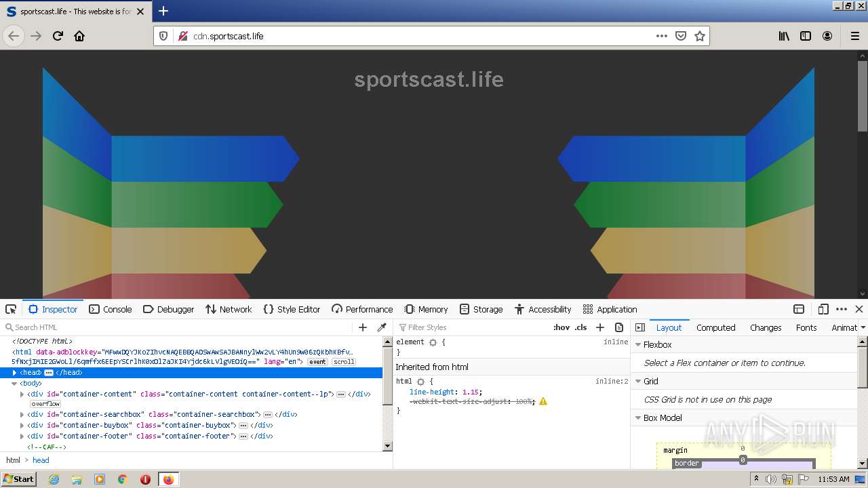
Task: Collapse the Grid section
Action: pyautogui.click(x=638, y=382)
